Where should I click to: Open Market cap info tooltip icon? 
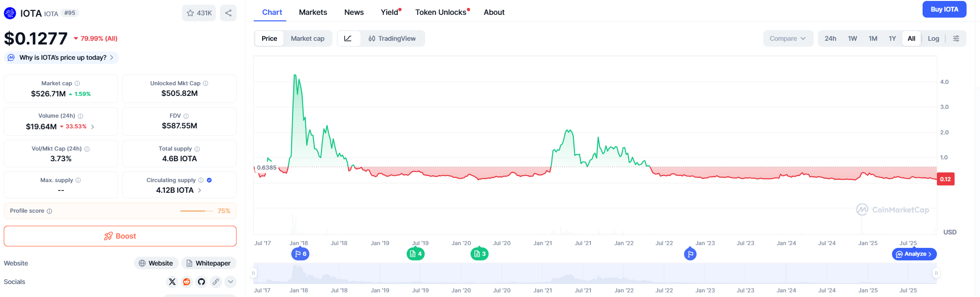click(77, 83)
